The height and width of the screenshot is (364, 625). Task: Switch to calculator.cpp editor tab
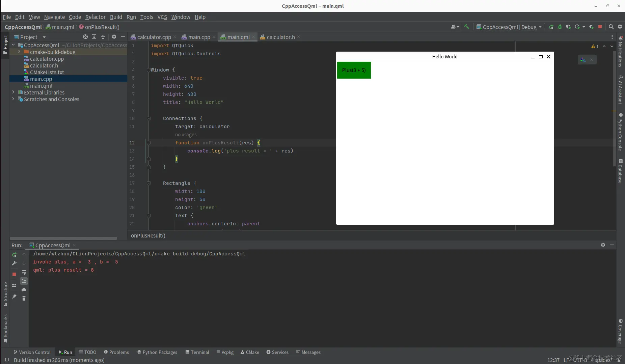(x=154, y=37)
